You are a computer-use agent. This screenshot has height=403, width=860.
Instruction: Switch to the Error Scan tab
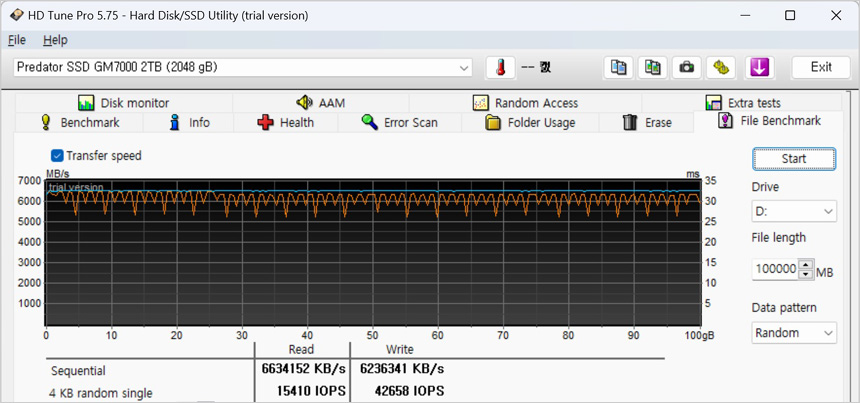[x=399, y=122]
